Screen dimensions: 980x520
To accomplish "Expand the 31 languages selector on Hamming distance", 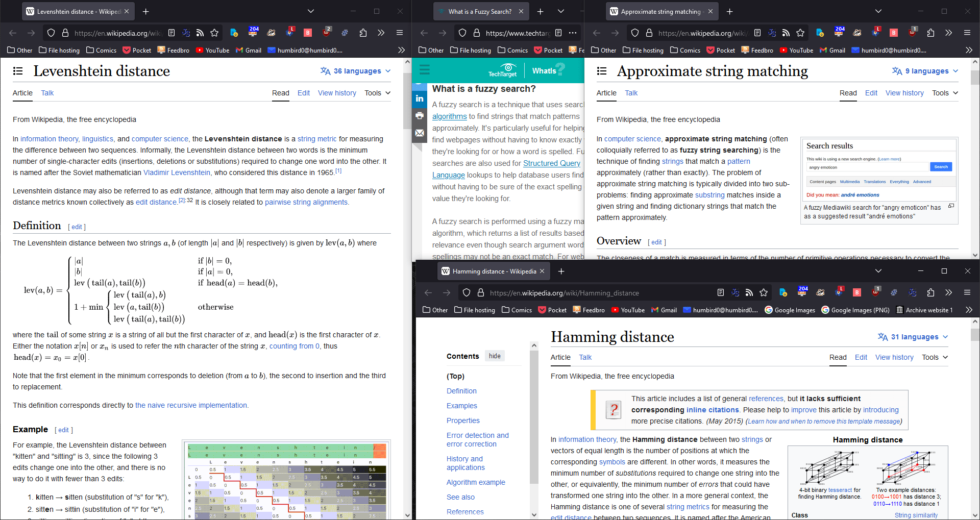I will coord(913,337).
